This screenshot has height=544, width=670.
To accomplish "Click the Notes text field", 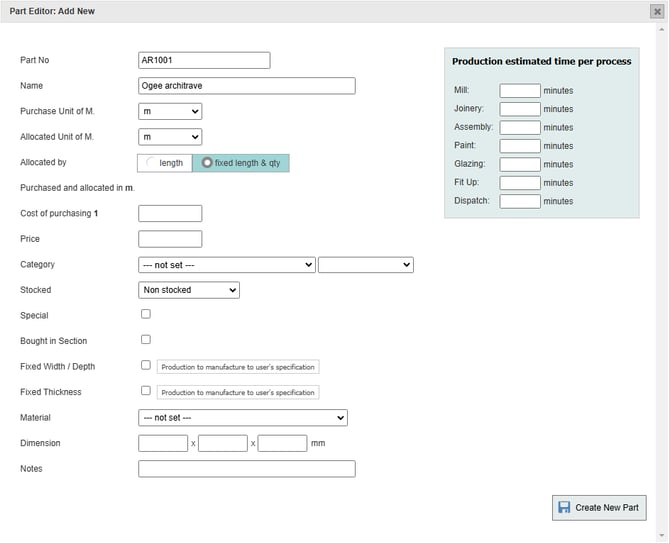I will point(246,469).
